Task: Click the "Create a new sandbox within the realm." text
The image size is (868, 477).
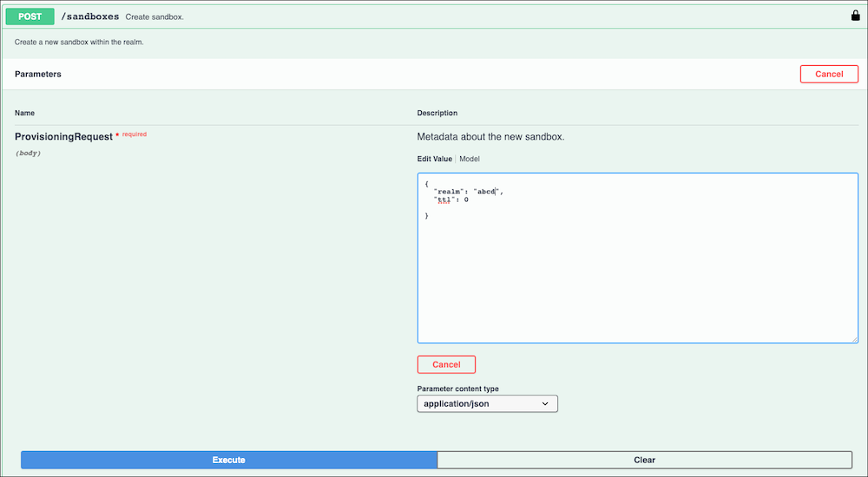Action: click(79, 42)
